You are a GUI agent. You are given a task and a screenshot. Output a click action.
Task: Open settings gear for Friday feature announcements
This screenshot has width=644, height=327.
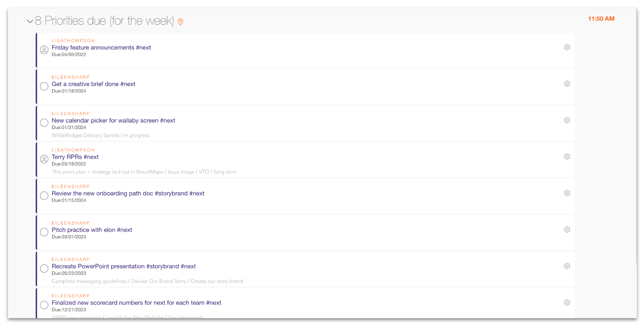click(567, 47)
